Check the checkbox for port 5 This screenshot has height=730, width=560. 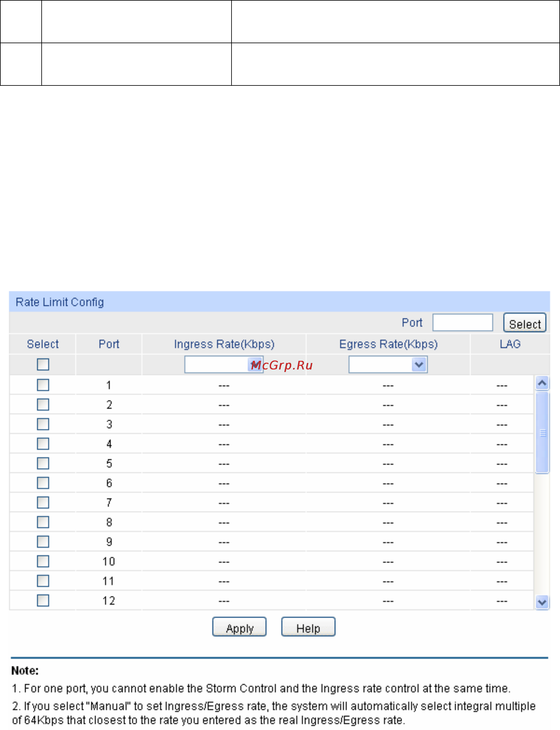[43, 463]
